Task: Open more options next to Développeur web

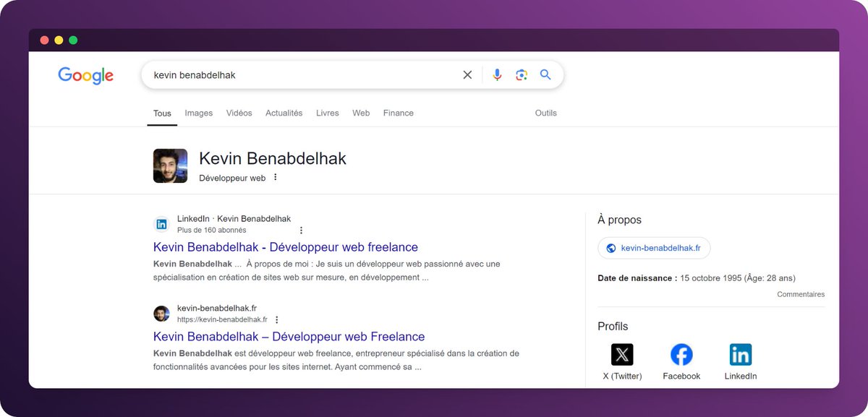Action: 275,177
